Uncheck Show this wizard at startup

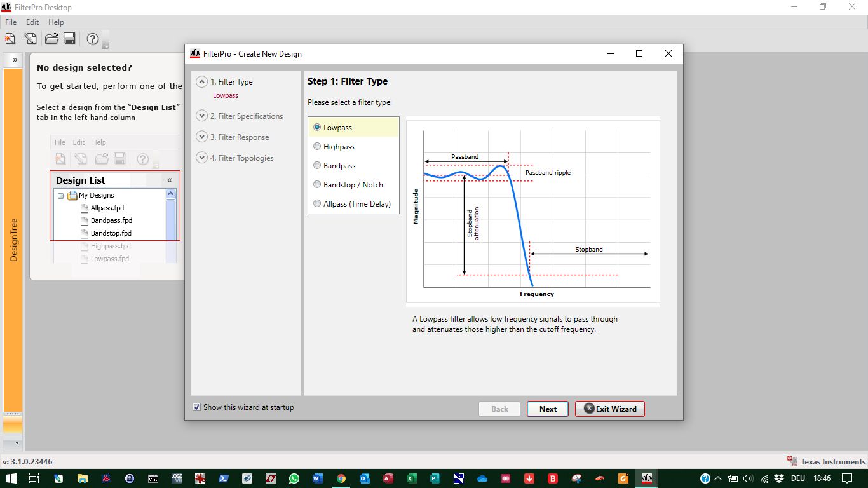pos(196,407)
